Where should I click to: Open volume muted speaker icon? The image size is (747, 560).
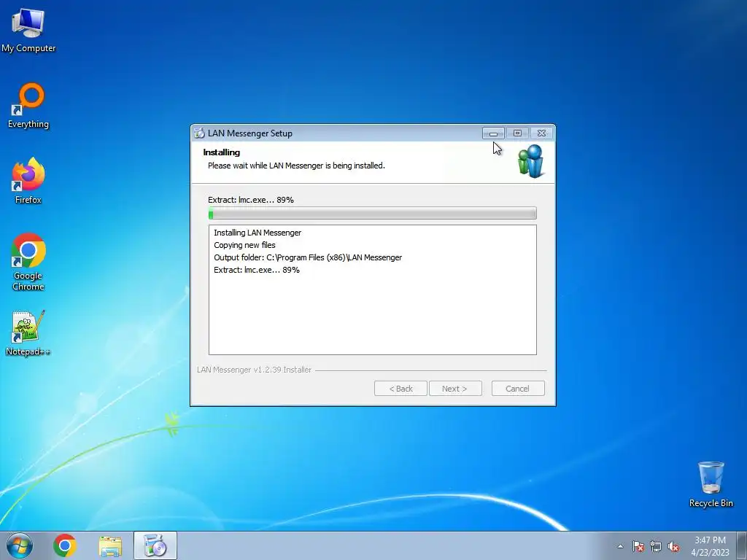click(673, 546)
